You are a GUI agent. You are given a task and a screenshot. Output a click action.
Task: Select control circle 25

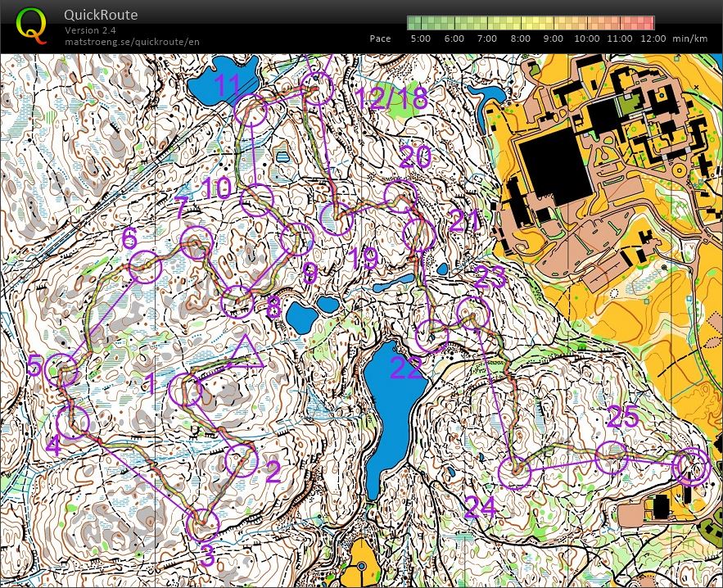click(x=612, y=458)
